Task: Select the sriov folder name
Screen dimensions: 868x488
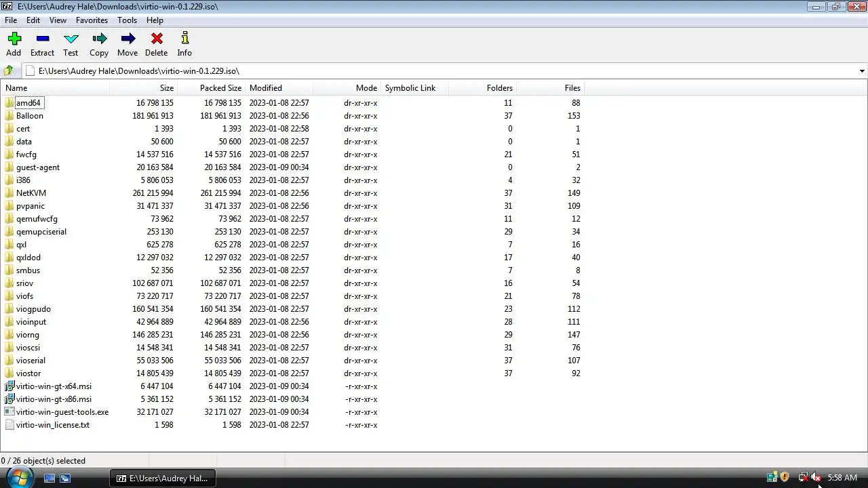Action: [x=24, y=283]
